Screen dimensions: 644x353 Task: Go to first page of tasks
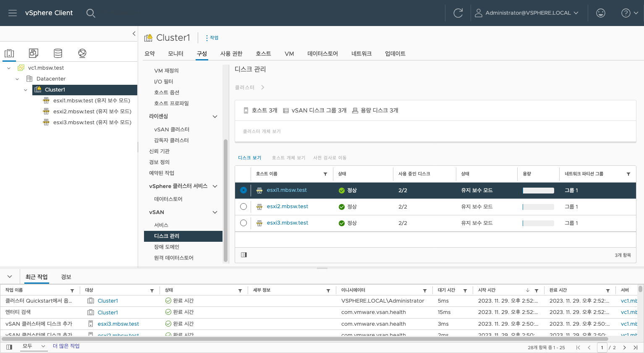point(578,348)
